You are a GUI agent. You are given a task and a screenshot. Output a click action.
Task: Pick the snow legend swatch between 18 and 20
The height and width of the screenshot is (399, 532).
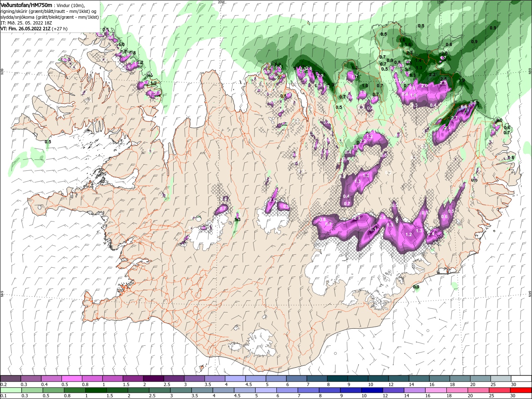coord(461,379)
